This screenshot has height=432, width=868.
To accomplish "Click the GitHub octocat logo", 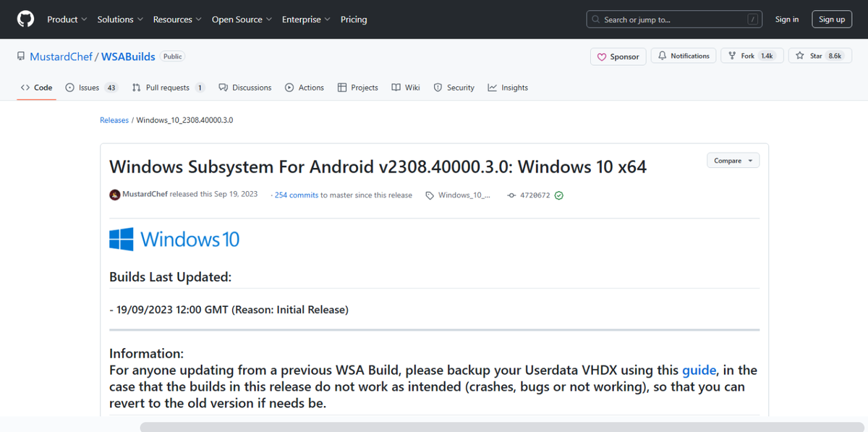I will pos(25,20).
